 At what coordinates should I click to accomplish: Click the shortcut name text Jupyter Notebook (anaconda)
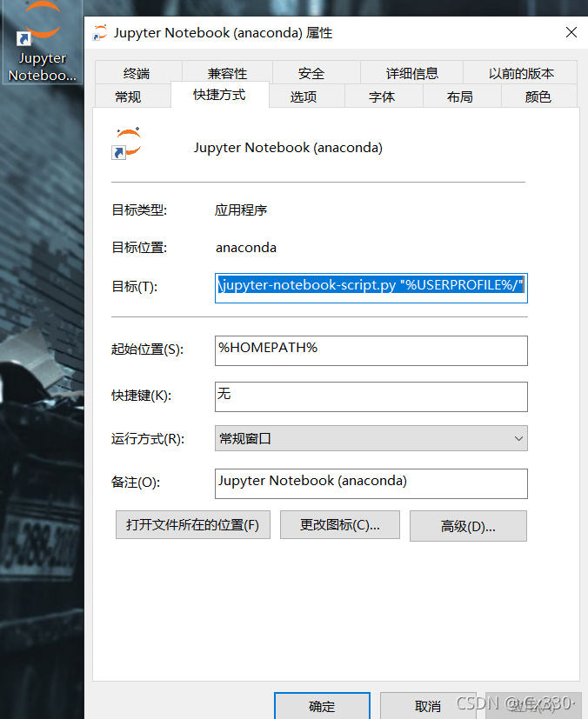(288, 148)
